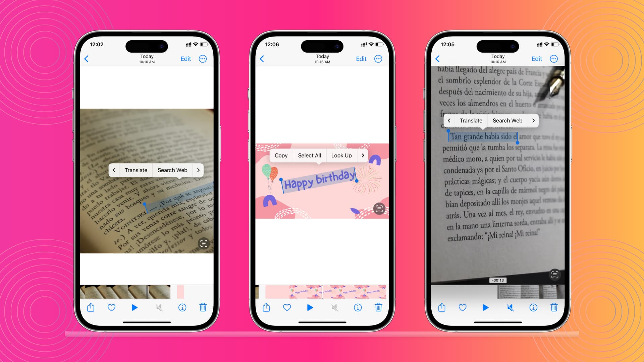Tap the Favorite heart icon on middle phone
This screenshot has height=362, width=644.
coord(287,307)
